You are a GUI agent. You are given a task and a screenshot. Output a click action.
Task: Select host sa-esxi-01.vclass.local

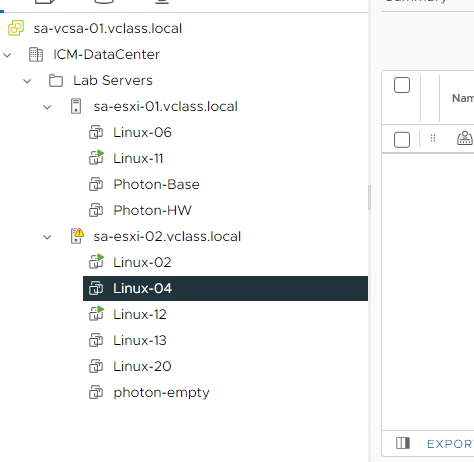pos(165,106)
